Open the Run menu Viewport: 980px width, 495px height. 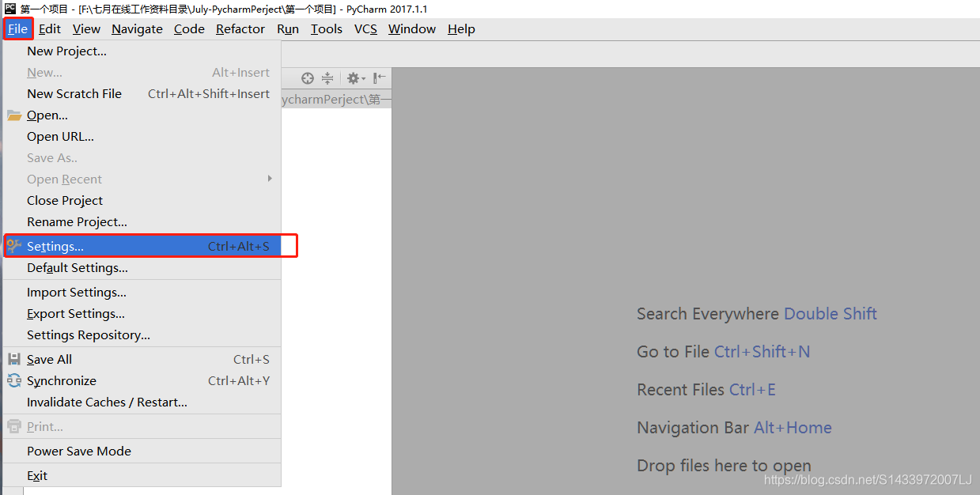coord(288,29)
